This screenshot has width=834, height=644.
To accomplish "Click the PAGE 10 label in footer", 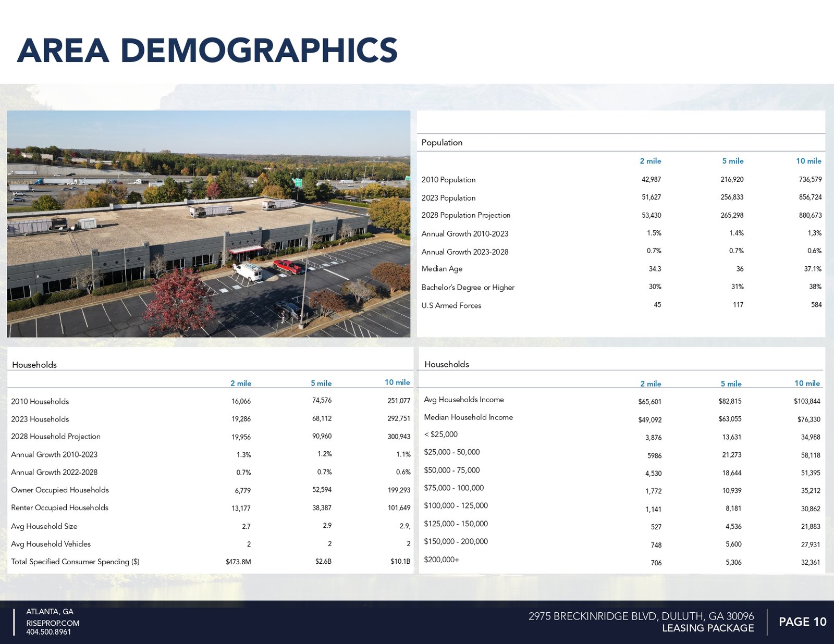I will pos(802,622).
